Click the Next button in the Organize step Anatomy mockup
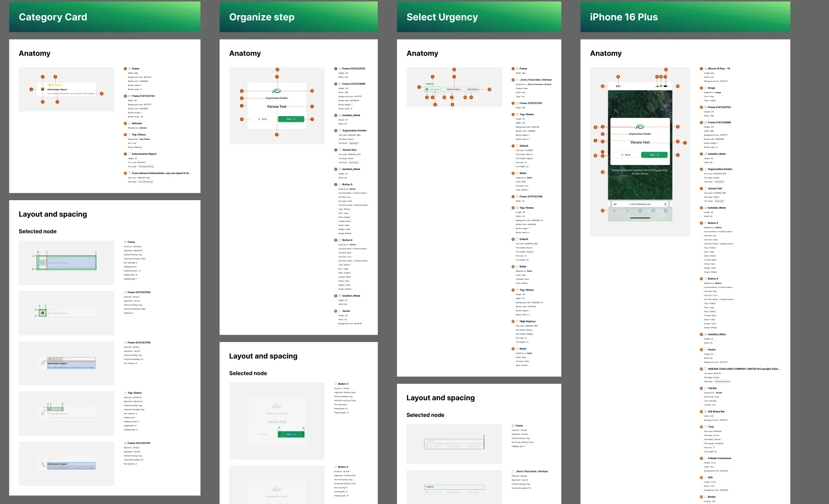Image resolution: width=829 pixels, height=504 pixels. [x=291, y=119]
